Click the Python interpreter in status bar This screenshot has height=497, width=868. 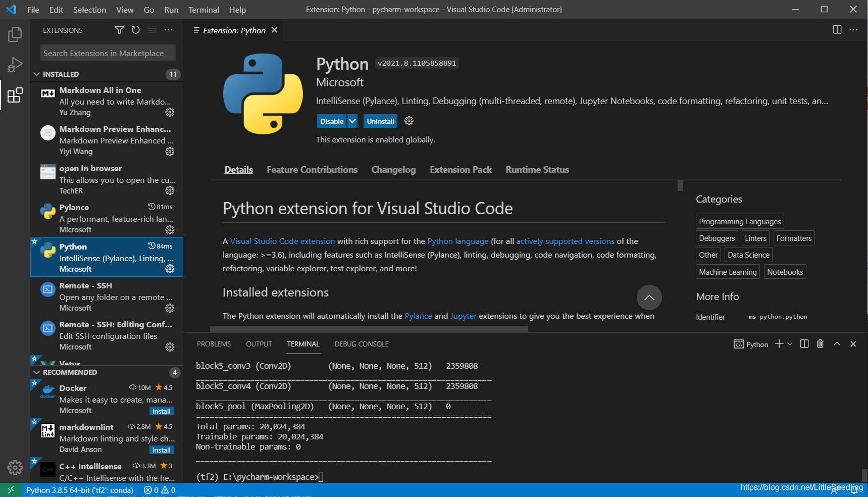coord(80,490)
